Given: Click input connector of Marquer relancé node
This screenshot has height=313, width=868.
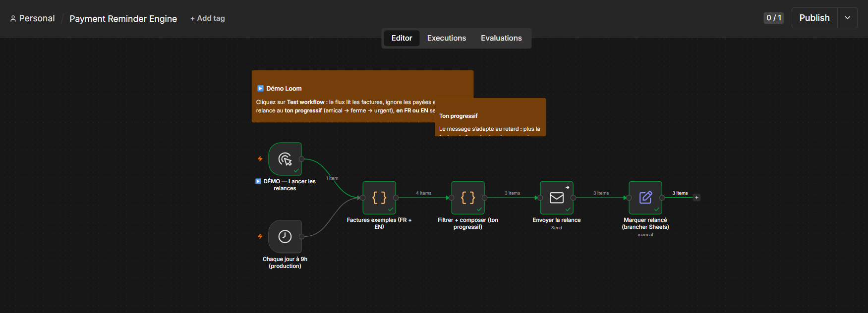Looking at the screenshot, I should click(x=629, y=198).
